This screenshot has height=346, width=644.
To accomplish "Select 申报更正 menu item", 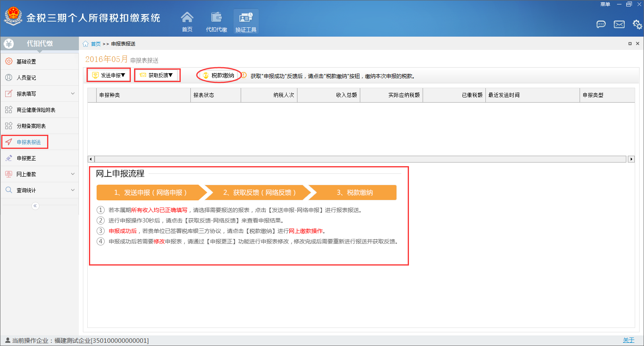I will click(x=27, y=158).
